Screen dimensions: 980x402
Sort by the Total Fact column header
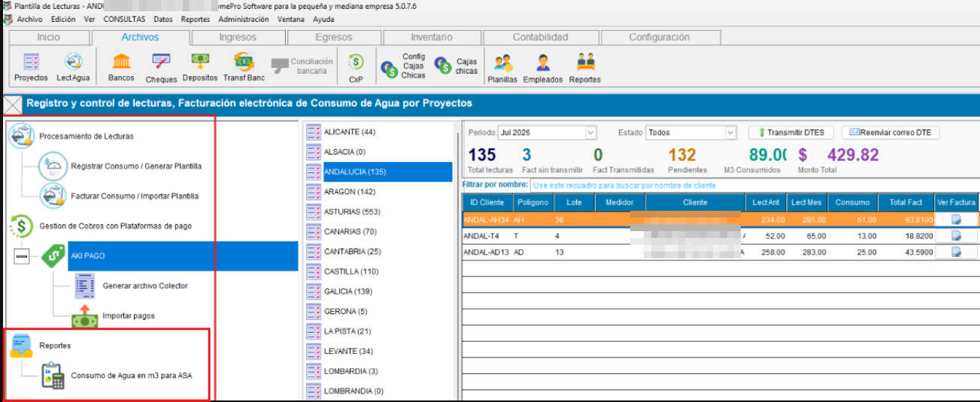[905, 203]
